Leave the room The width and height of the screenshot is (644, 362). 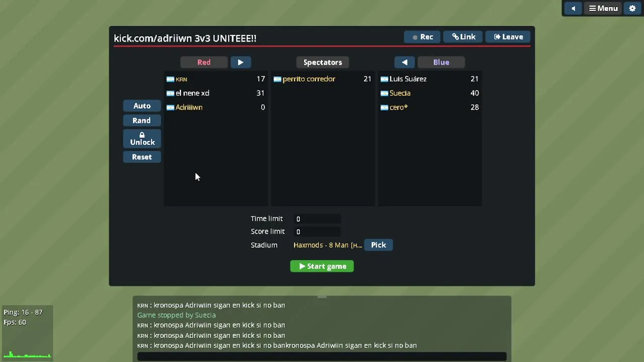(508, 37)
